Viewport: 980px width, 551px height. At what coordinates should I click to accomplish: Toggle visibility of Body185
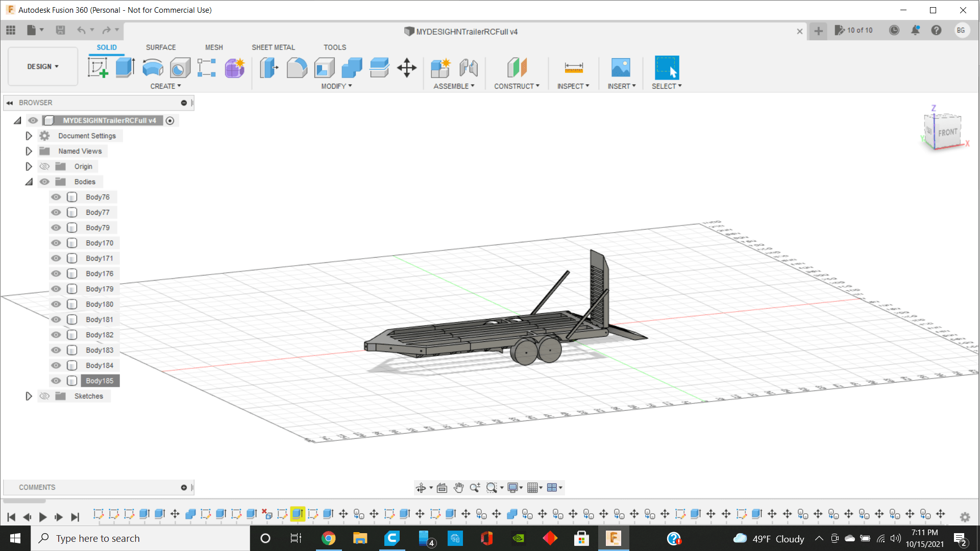coord(57,381)
